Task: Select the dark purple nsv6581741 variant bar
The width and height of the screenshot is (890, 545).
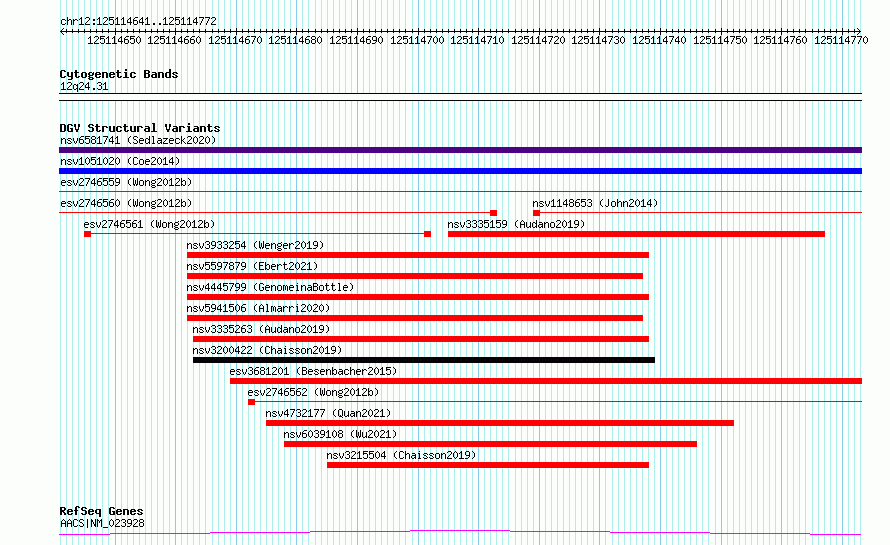Action: pyautogui.click(x=460, y=150)
